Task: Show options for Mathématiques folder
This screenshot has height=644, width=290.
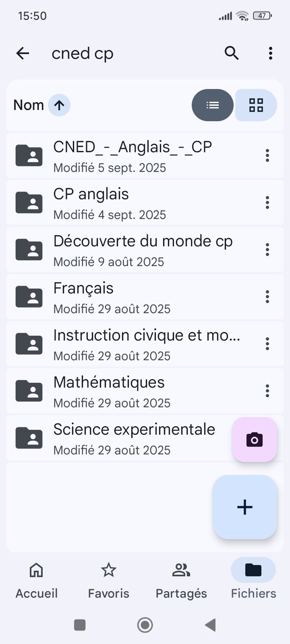Action: point(268,390)
